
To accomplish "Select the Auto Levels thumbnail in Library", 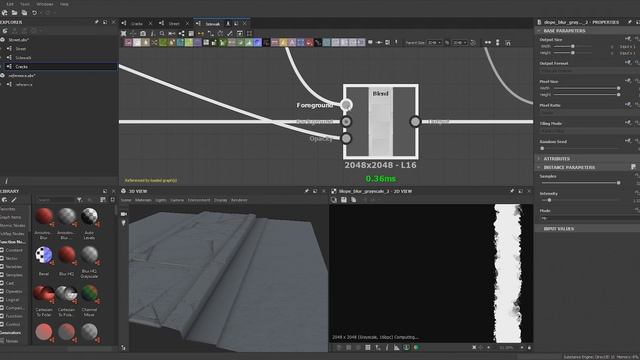I will tap(89, 217).
